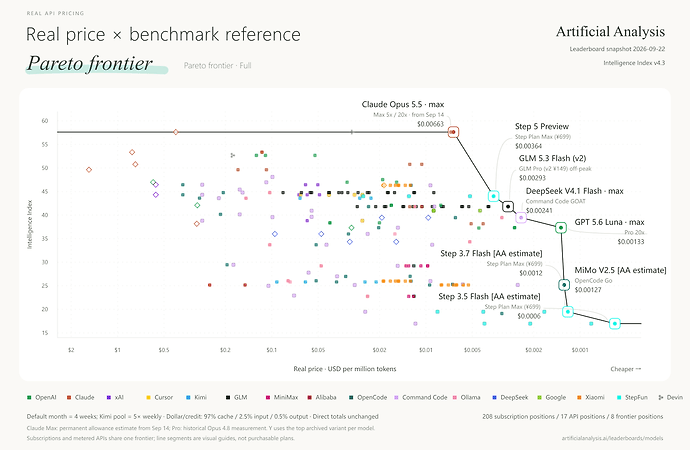The image size is (690, 450).
Task: Toggle the StepFun legend entry
Action: 632,397
